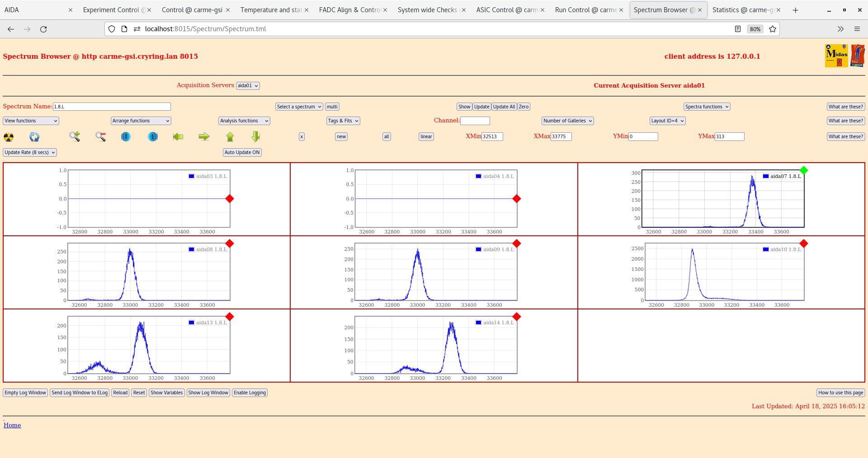Click the Update All button
Screen dimensions: 868x458
coord(504,107)
